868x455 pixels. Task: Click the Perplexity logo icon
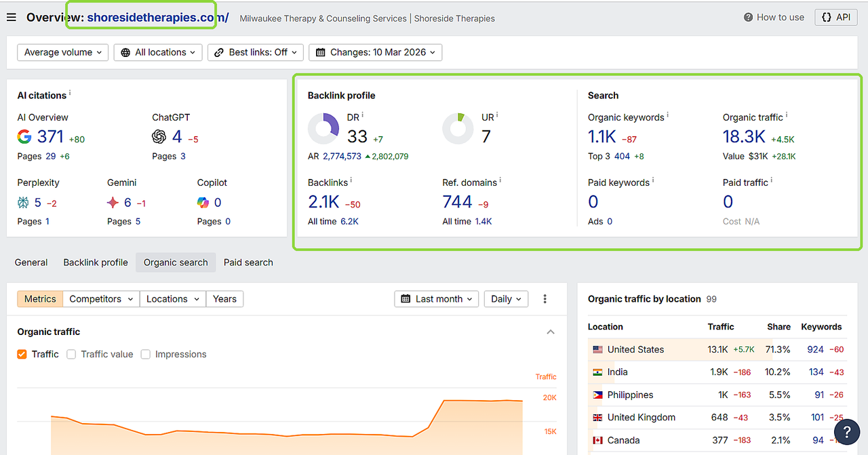point(24,203)
